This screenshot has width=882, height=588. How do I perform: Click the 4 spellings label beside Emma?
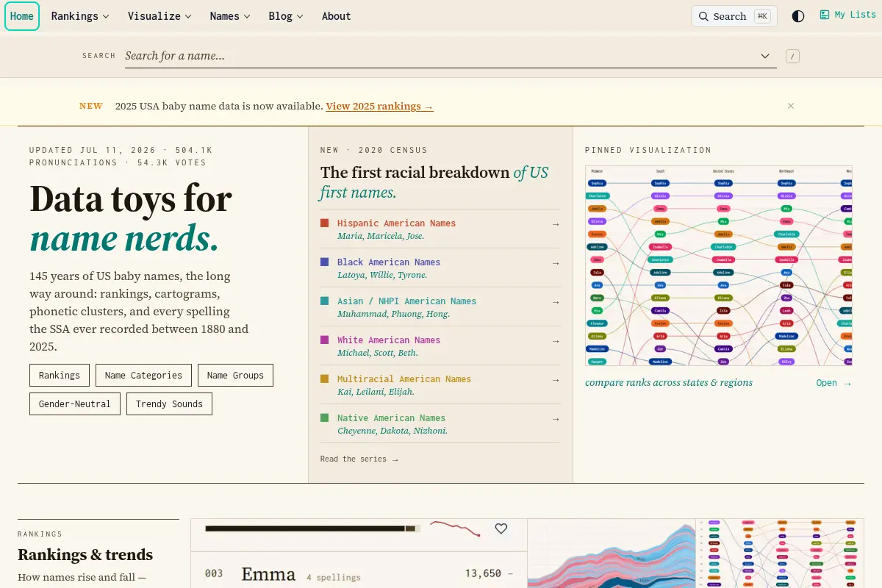[x=334, y=577]
